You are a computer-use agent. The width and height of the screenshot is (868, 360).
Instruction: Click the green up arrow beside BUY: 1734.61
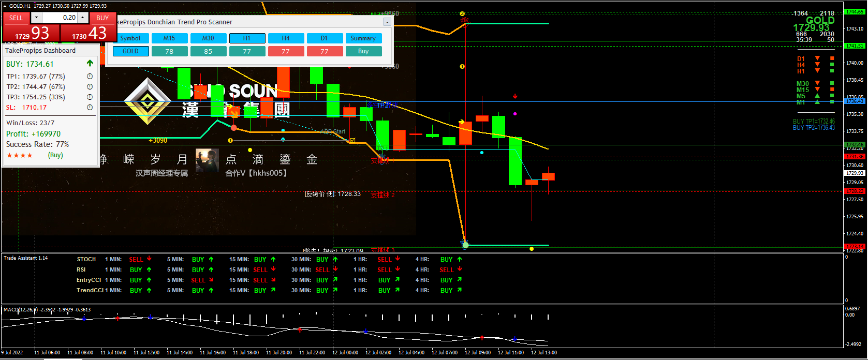90,63
